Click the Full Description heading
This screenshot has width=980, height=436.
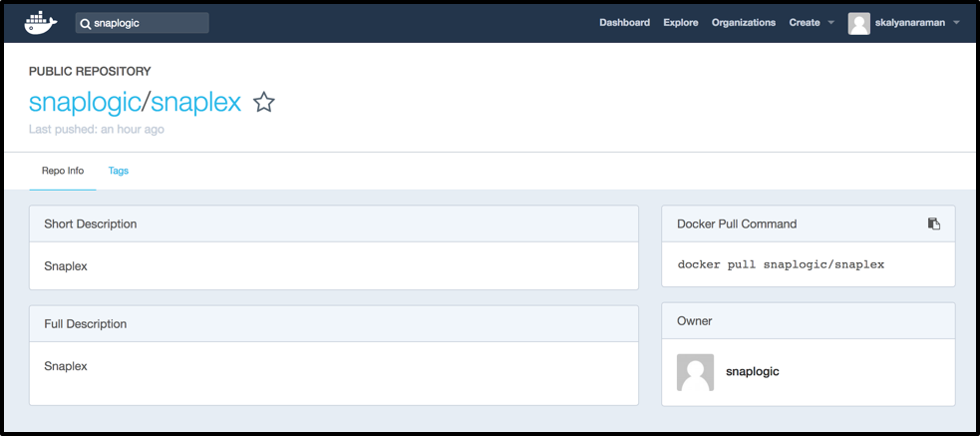click(85, 324)
